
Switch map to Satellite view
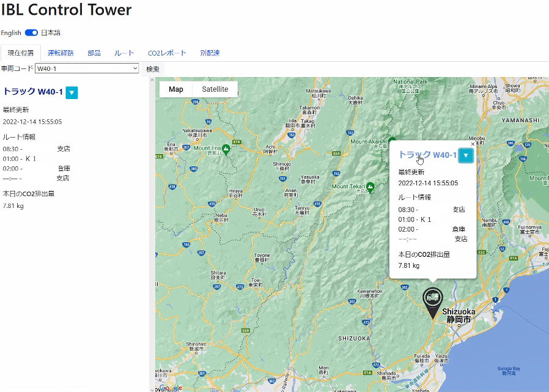pos(215,89)
